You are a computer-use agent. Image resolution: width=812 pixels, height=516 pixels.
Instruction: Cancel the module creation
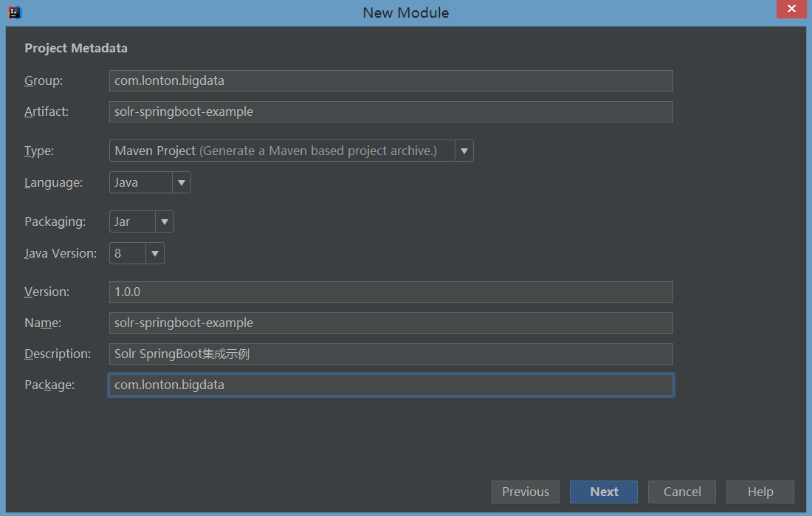(x=682, y=492)
